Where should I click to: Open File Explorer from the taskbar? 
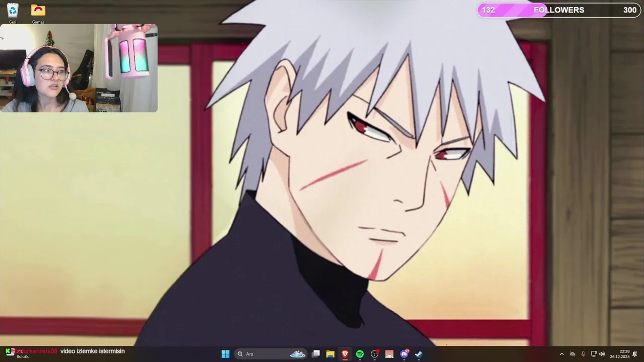click(330, 354)
